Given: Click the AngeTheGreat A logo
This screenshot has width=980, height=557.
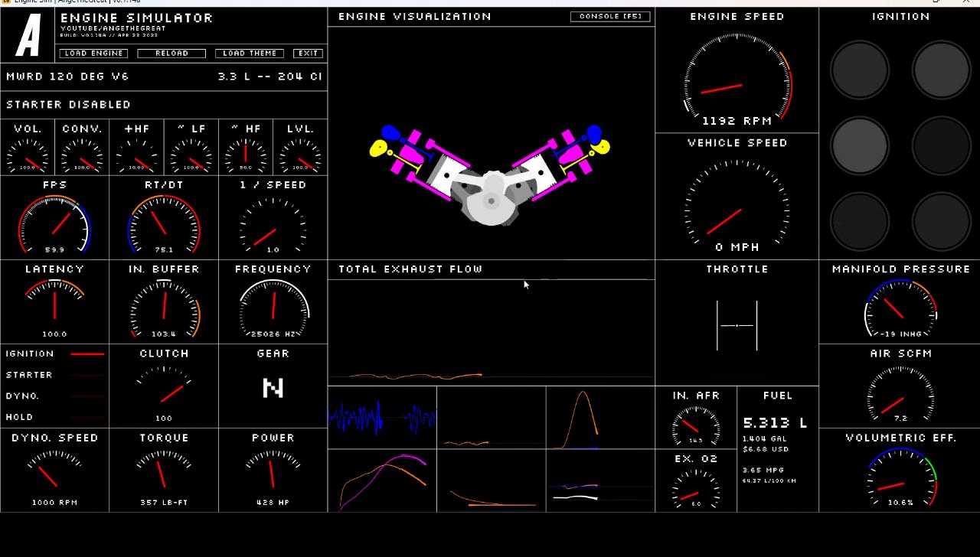Looking at the screenshot, I should coord(29,37).
